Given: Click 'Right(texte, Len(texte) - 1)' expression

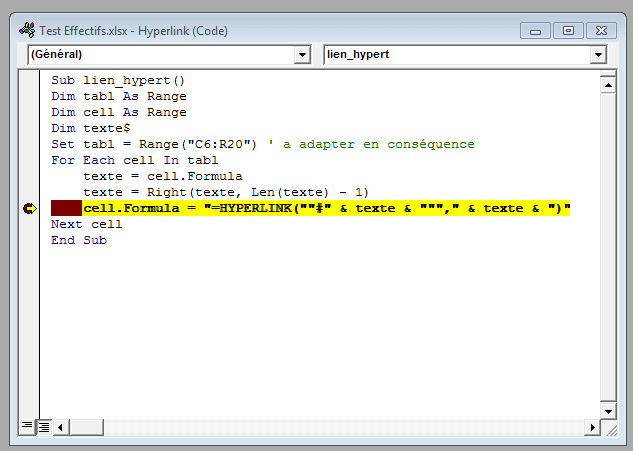Looking at the screenshot, I should [x=258, y=192].
